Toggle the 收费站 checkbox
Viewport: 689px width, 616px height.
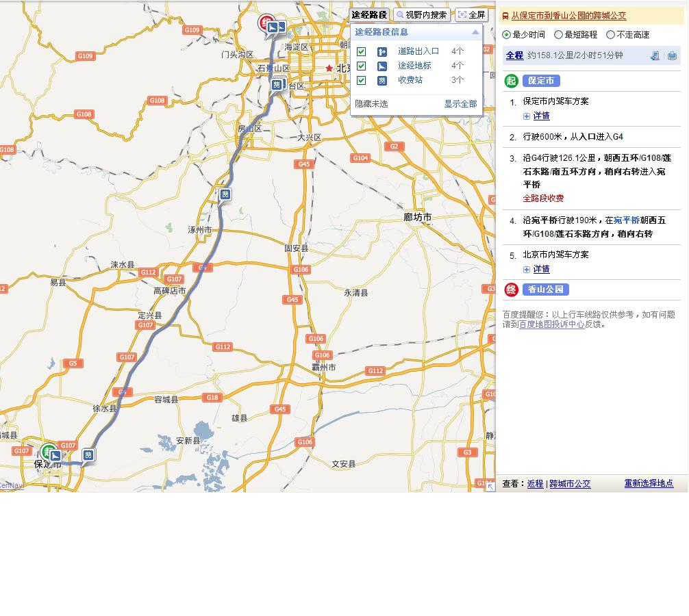tap(361, 80)
